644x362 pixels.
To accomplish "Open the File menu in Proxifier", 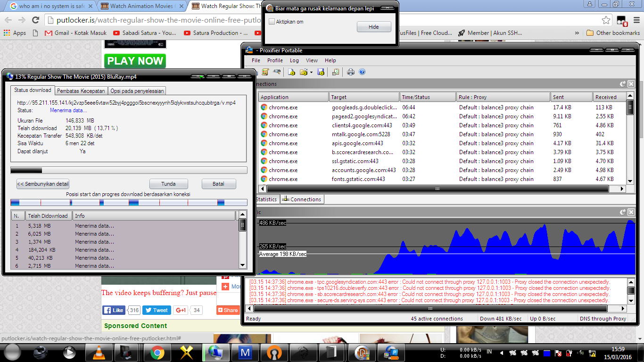I will coord(256,60).
